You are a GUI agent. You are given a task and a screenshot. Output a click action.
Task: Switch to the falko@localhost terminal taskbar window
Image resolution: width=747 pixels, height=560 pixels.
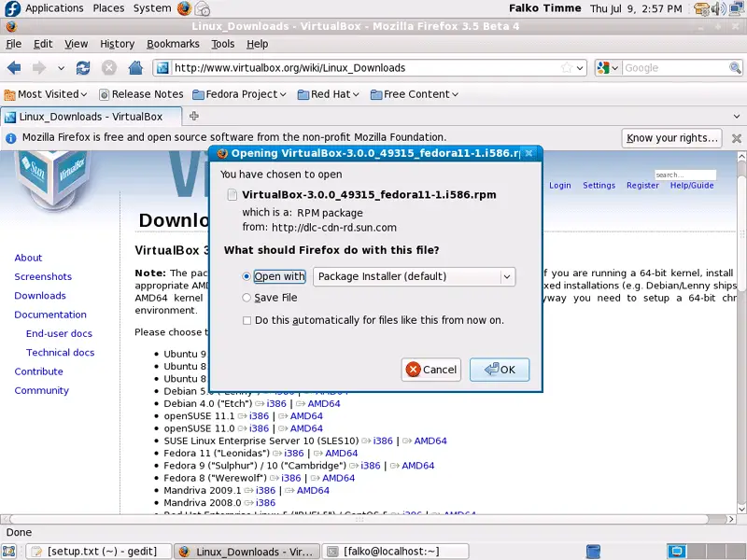pyautogui.click(x=395, y=552)
